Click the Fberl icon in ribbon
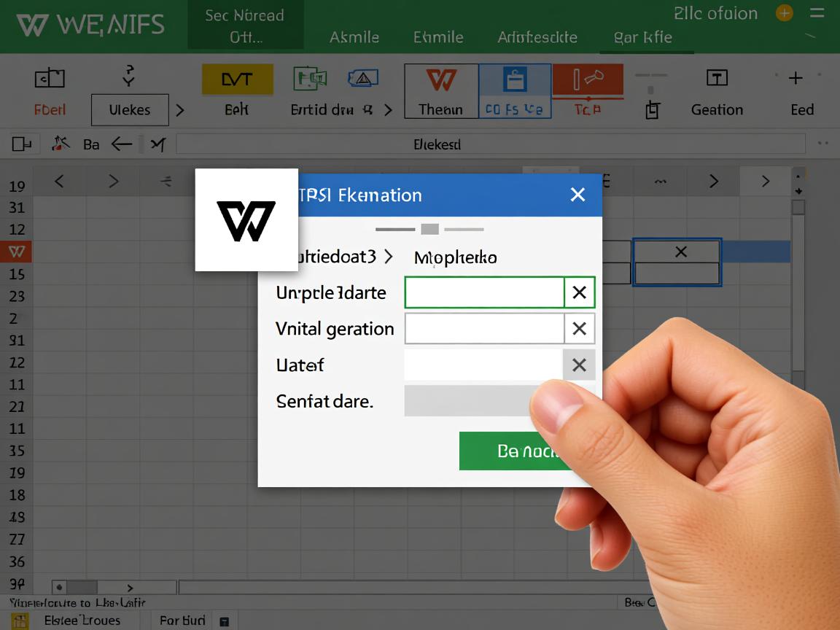840x630 pixels. pyautogui.click(x=50, y=78)
